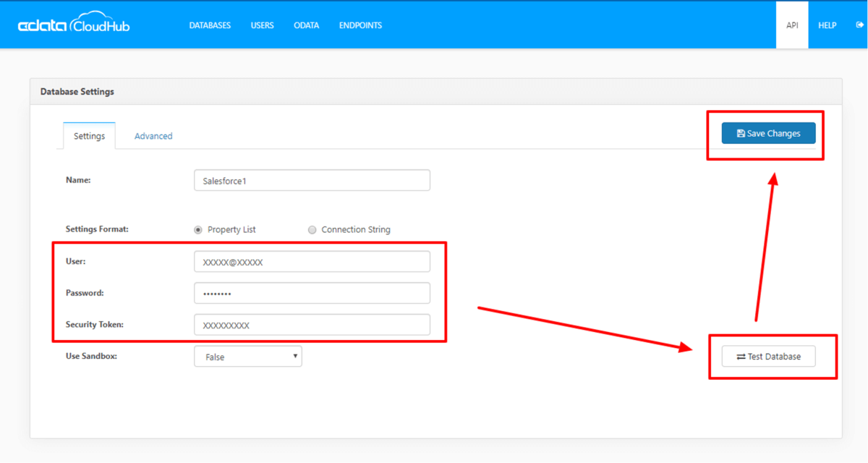
Task: Select the Property List radio button
Action: tap(198, 229)
